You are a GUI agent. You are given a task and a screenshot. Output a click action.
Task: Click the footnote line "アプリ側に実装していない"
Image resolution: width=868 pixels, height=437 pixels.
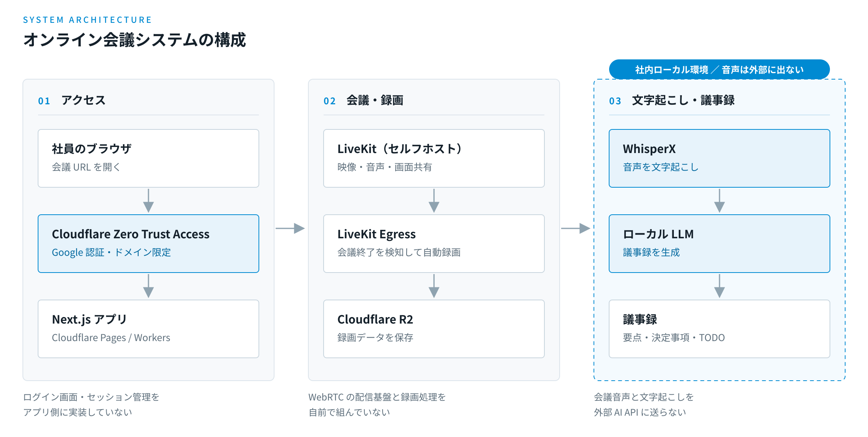click(77, 412)
